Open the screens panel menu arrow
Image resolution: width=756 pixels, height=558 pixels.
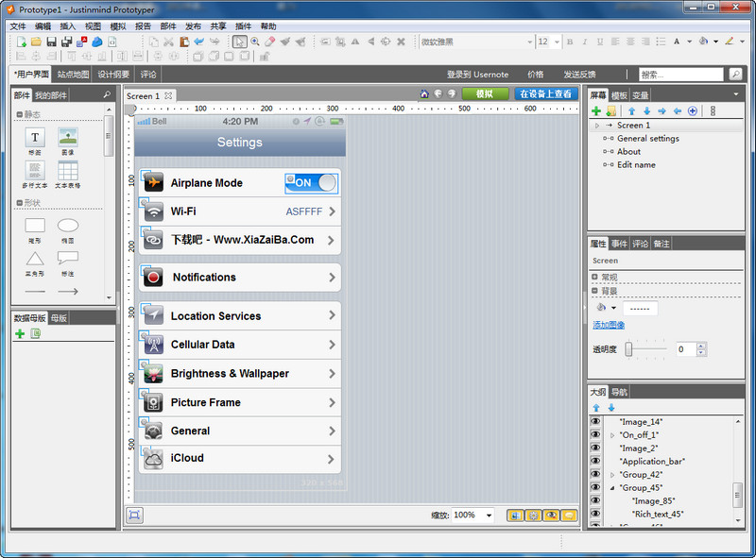tap(736, 94)
